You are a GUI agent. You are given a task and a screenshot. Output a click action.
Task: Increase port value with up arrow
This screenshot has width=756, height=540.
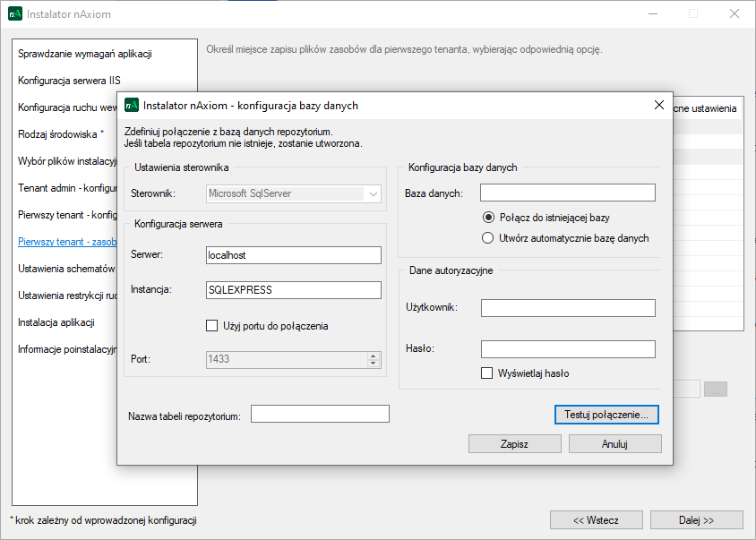click(374, 356)
